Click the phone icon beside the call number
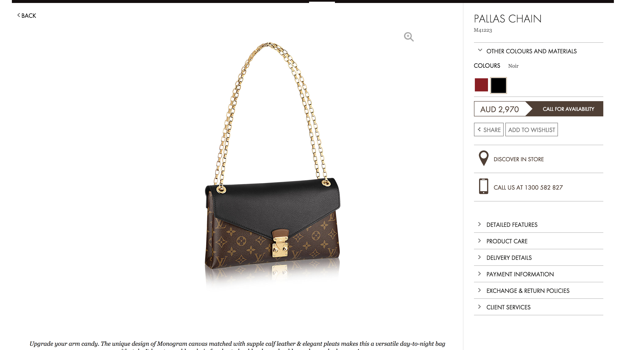 coord(484,186)
